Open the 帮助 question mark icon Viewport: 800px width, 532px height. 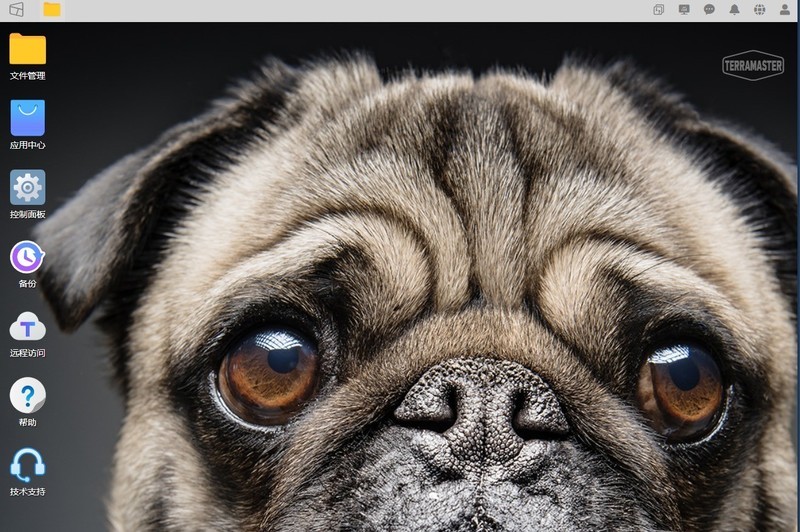point(28,395)
